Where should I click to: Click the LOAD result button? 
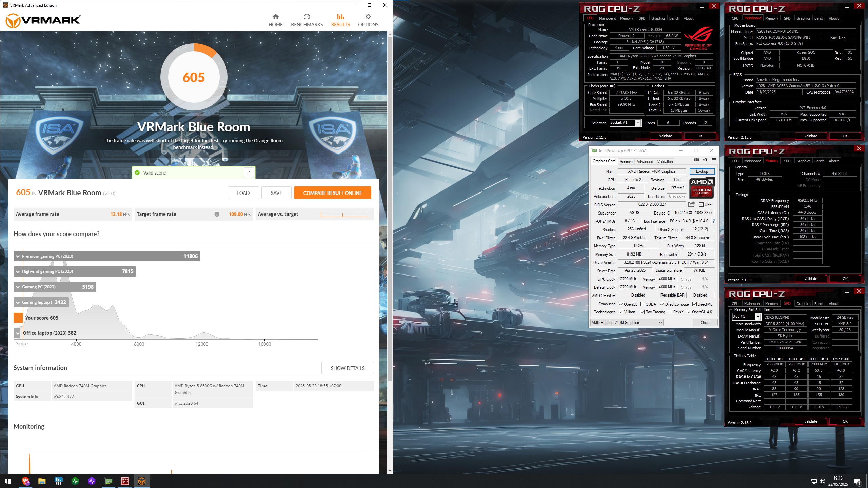[x=243, y=193]
